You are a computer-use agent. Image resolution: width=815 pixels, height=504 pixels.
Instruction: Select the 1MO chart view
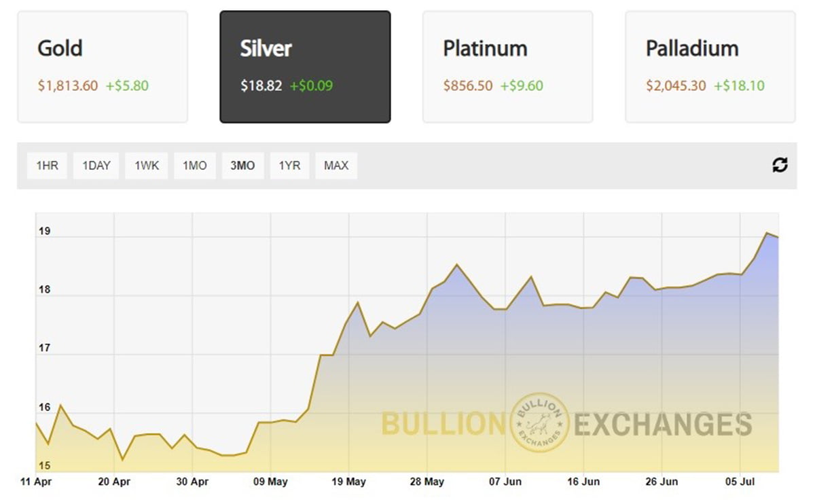click(194, 165)
